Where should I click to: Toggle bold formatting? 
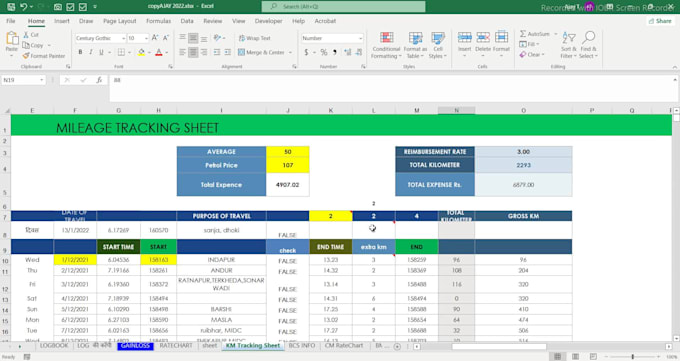80,52
